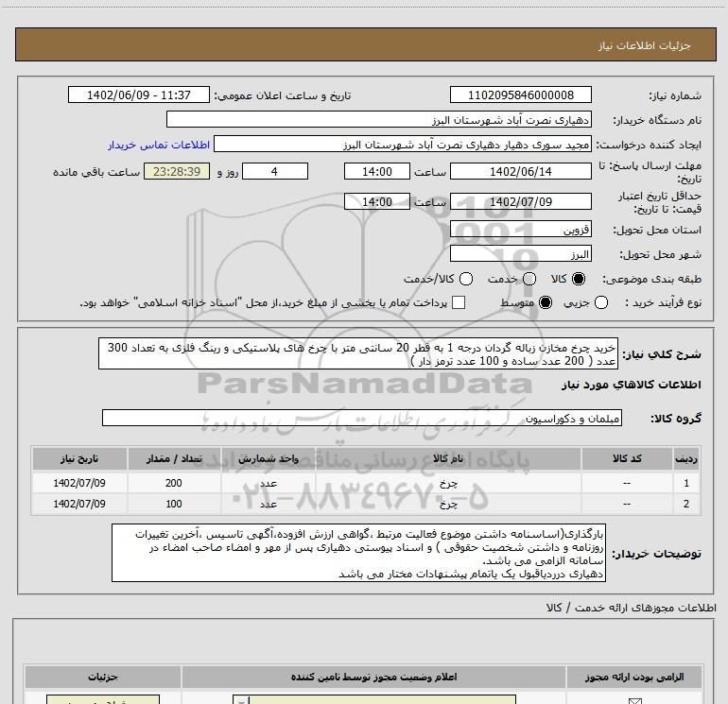
Task: Click the گروه کالا field مبلمان و دکوراسیون
Action: (x=362, y=418)
